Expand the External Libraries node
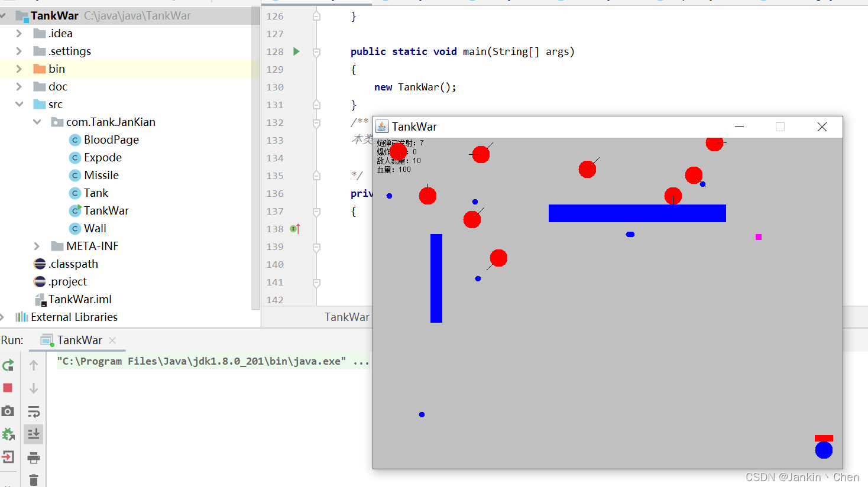 click(x=2, y=317)
